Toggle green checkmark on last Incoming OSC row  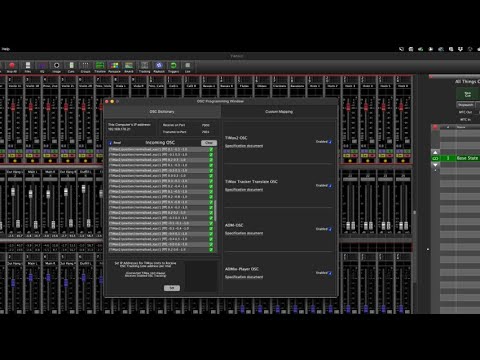point(211,249)
